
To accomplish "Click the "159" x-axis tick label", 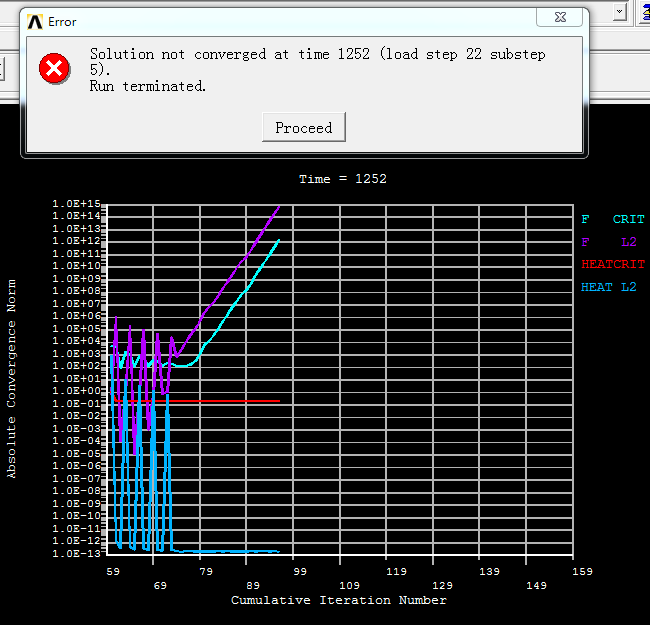I will point(582,572).
